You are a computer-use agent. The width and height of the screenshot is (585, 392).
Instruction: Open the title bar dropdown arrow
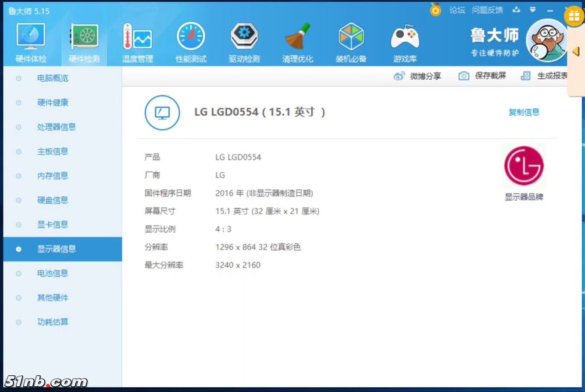coord(531,10)
